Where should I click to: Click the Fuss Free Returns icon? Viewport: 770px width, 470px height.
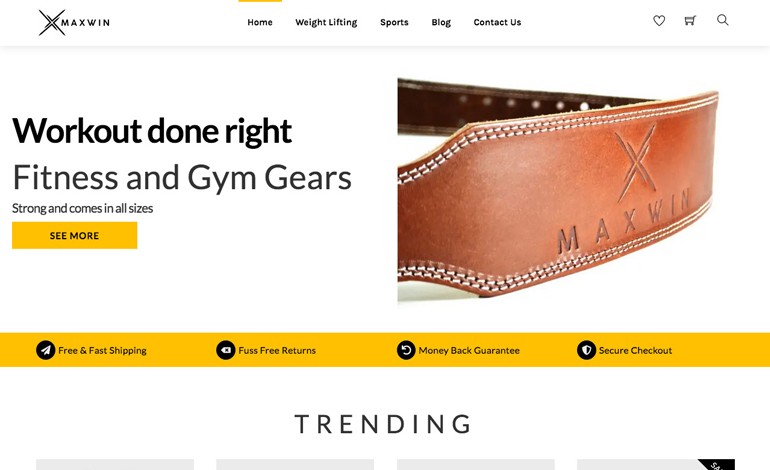[226, 350]
